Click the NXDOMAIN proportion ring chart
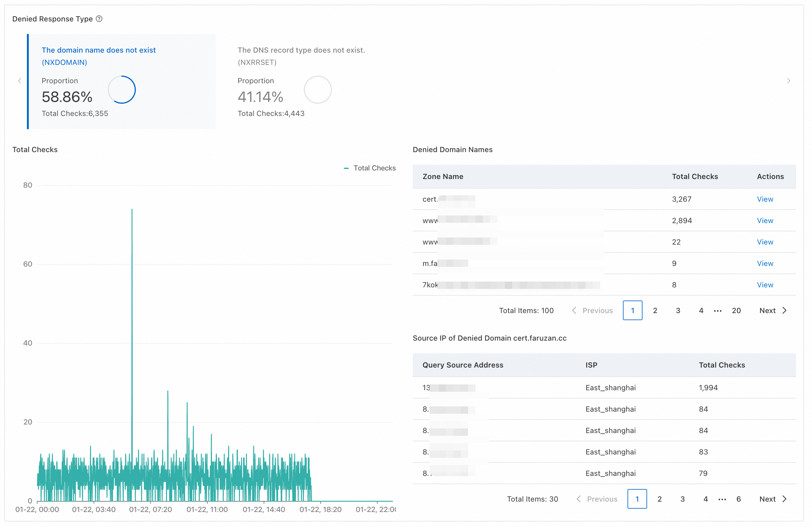Image resolution: width=812 pixels, height=527 pixels. click(x=122, y=90)
